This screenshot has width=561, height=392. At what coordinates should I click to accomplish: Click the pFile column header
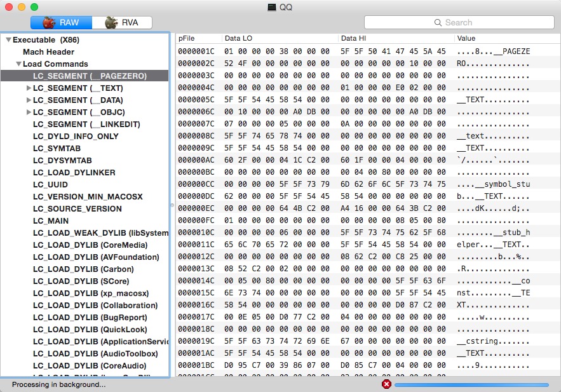(198, 38)
